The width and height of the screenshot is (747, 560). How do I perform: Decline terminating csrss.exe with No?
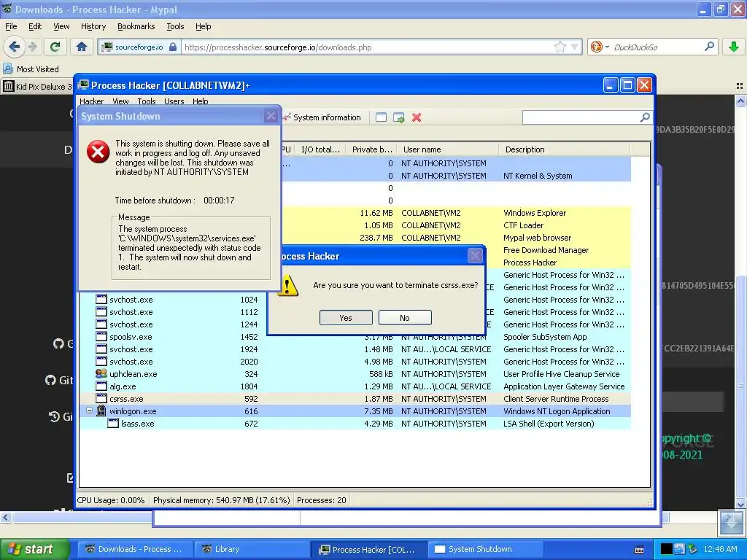[405, 318]
